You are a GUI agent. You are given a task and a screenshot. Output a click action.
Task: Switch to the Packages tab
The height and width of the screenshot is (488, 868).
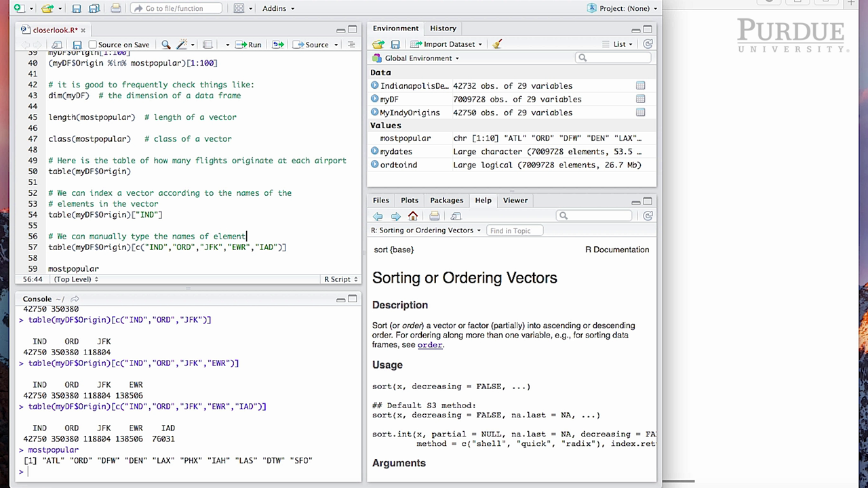(x=447, y=201)
